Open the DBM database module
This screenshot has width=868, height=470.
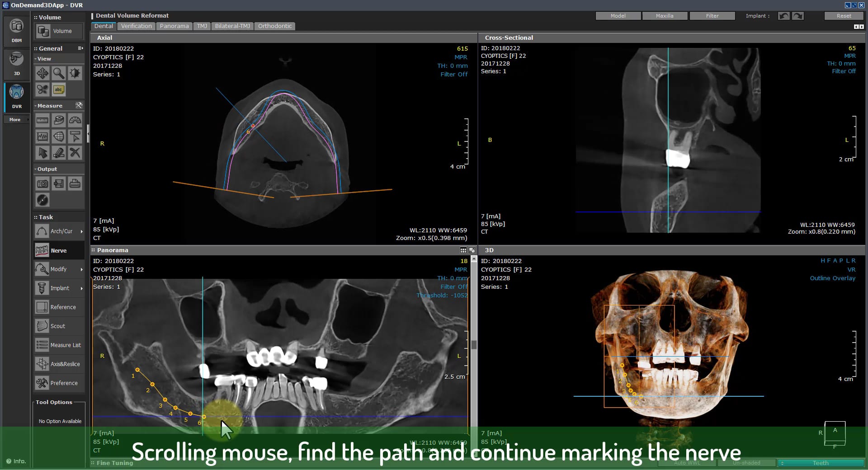pos(17,30)
